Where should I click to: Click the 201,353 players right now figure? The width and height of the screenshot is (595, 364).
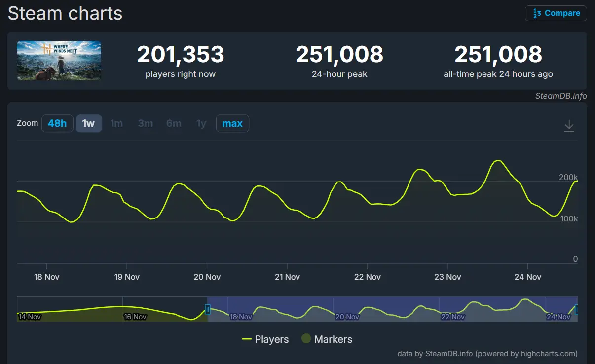pyautogui.click(x=181, y=55)
